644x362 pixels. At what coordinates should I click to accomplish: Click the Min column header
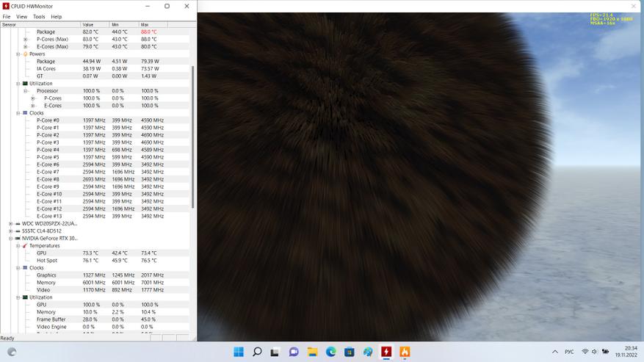pos(124,25)
